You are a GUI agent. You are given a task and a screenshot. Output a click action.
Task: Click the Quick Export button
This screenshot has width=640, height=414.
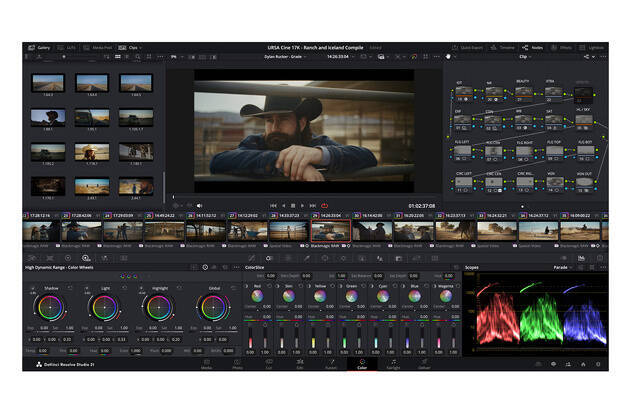coord(468,47)
